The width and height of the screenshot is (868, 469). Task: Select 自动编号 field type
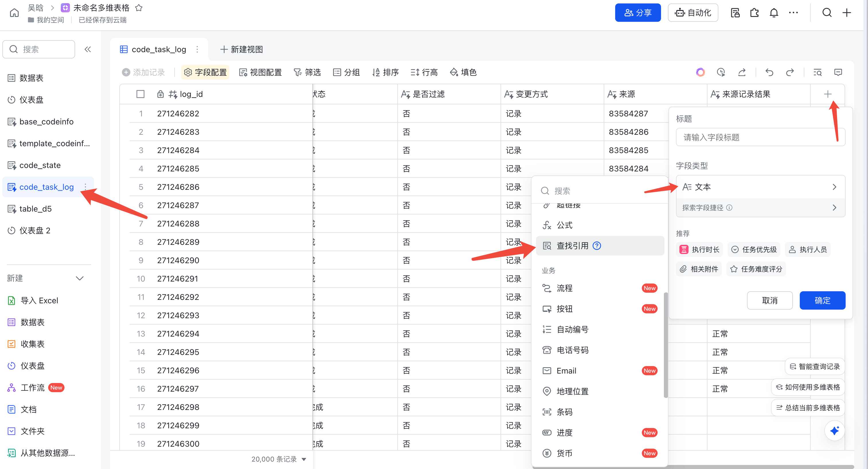600,329
